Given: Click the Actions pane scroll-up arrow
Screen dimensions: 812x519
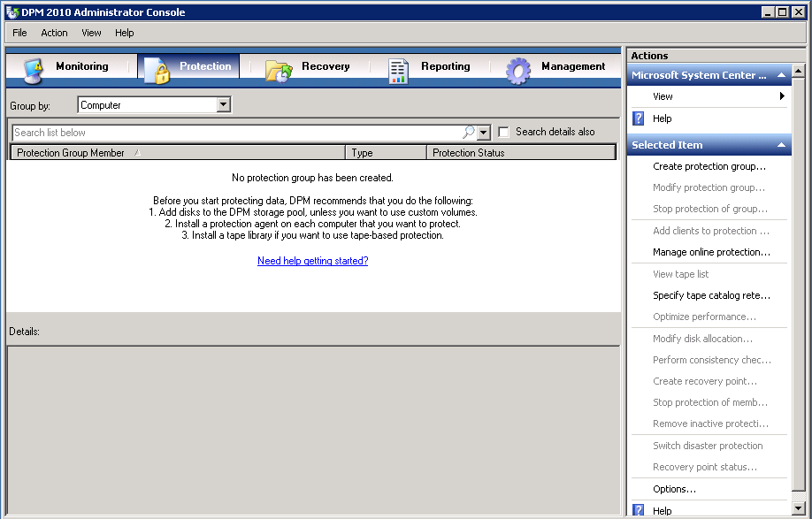Looking at the screenshot, I should click(798, 71).
